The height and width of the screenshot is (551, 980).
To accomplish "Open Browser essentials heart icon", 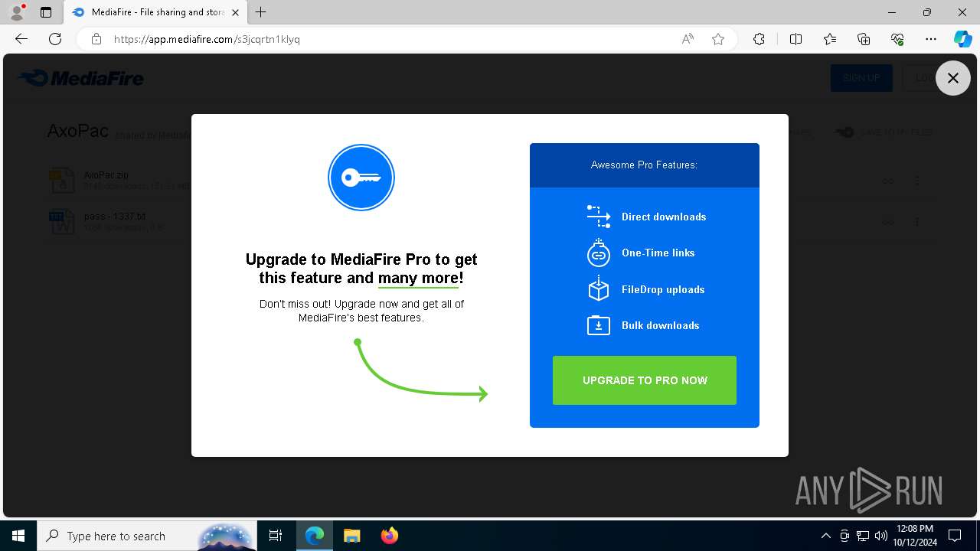I will click(897, 39).
